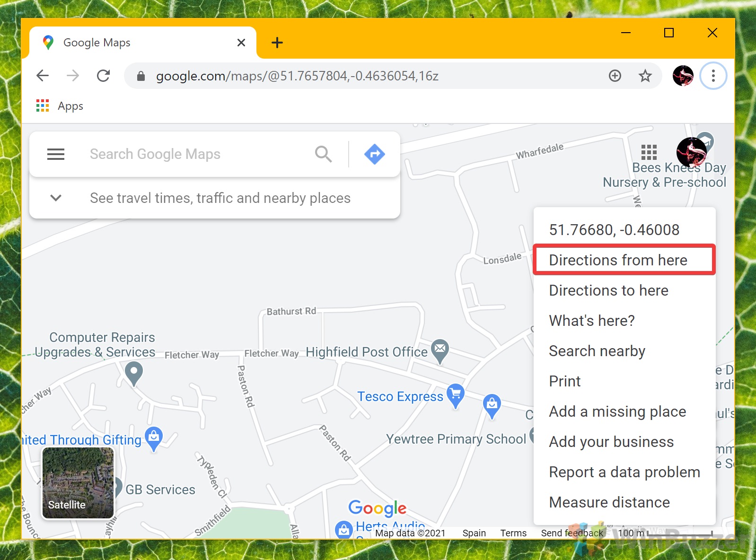Screen dimensions: 756x560
Task: Click the Bees Knees Day Nursery label
Action: point(665,175)
